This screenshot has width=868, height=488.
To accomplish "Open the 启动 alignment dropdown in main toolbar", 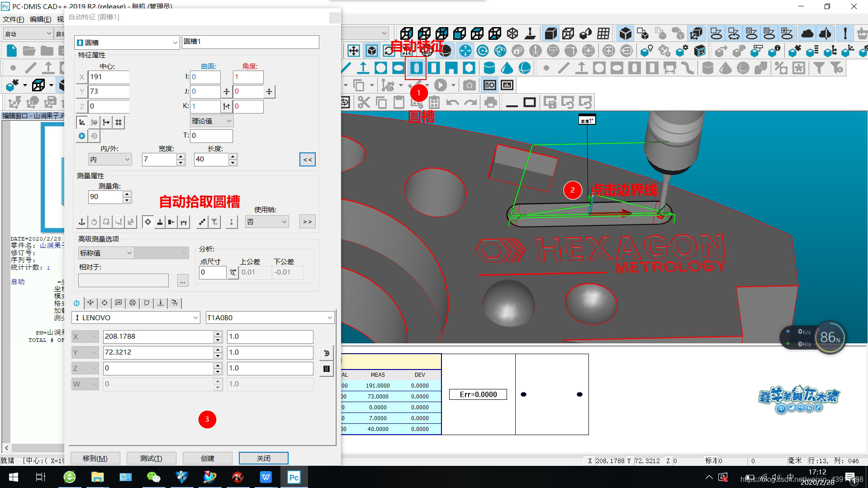I will coord(28,34).
